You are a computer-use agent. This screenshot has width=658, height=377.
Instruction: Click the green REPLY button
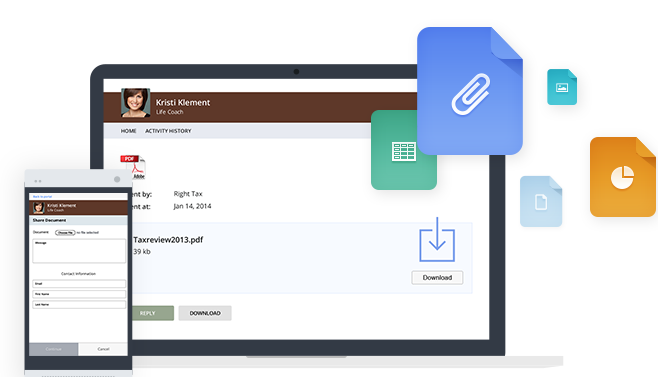coord(153,313)
